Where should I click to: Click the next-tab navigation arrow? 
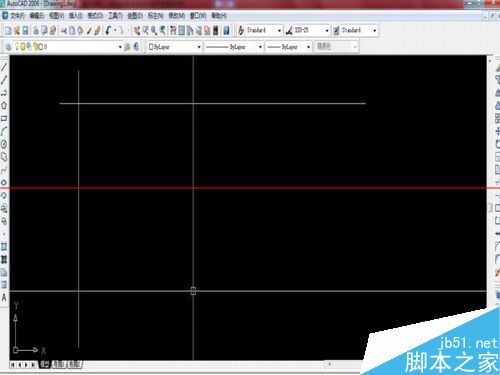coord(27,365)
